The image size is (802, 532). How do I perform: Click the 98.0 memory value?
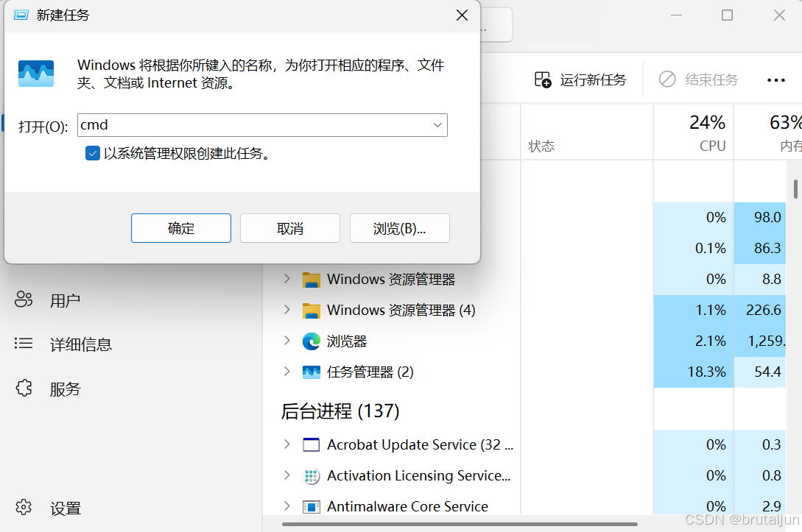coord(767,217)
